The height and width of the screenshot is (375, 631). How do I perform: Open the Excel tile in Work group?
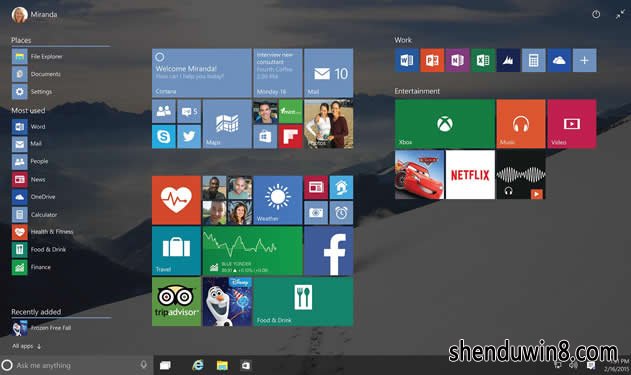[x=483, y=60]
